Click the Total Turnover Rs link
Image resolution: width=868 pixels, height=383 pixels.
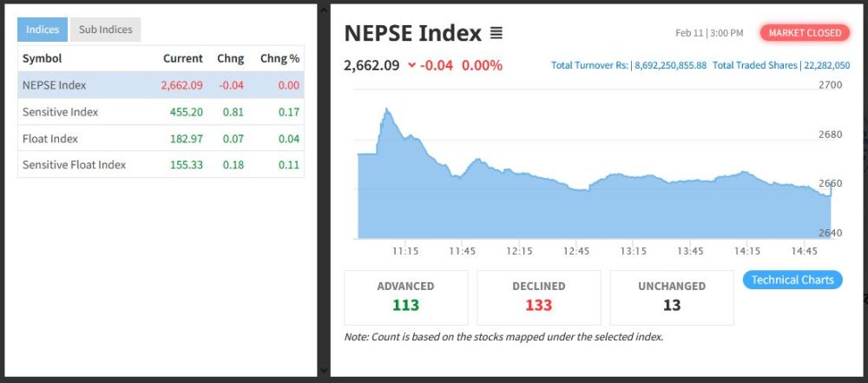click(628, 65)
